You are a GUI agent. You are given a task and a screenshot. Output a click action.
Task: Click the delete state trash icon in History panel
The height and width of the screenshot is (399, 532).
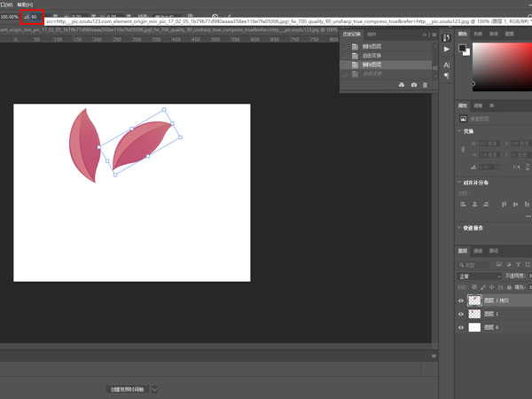426,84
